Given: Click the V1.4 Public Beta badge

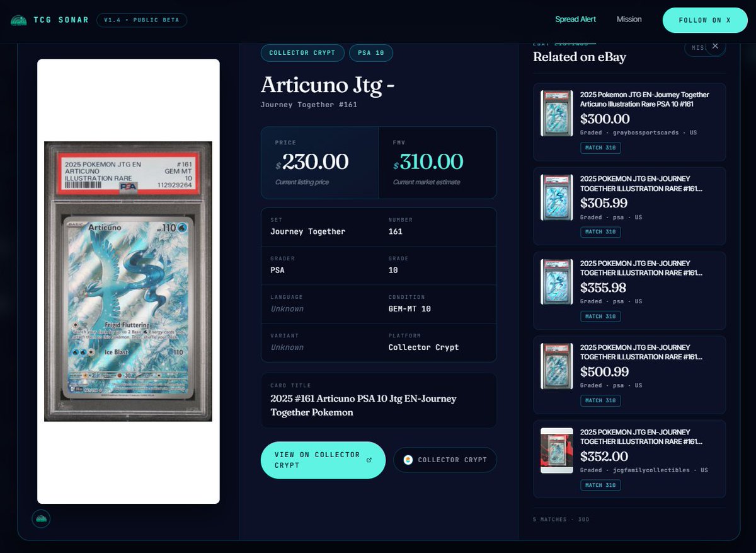Looking at the screenshot, I should point(142,20).
